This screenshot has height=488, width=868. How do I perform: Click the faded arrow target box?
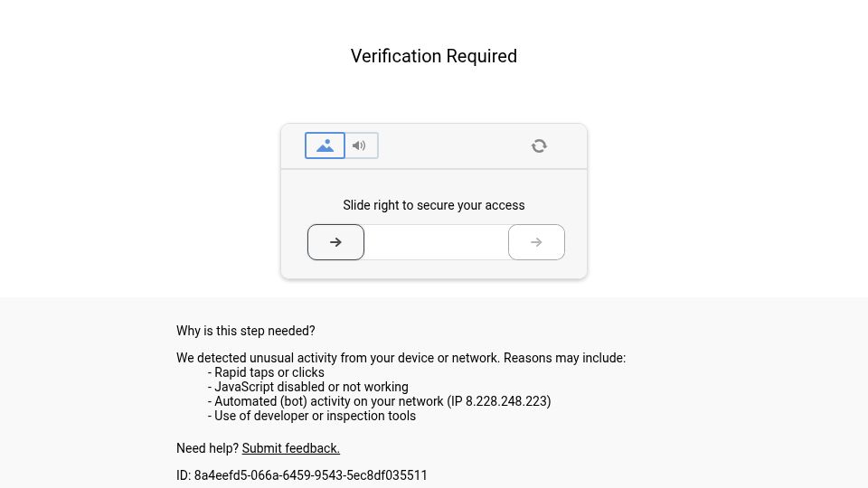coord(536,242)
